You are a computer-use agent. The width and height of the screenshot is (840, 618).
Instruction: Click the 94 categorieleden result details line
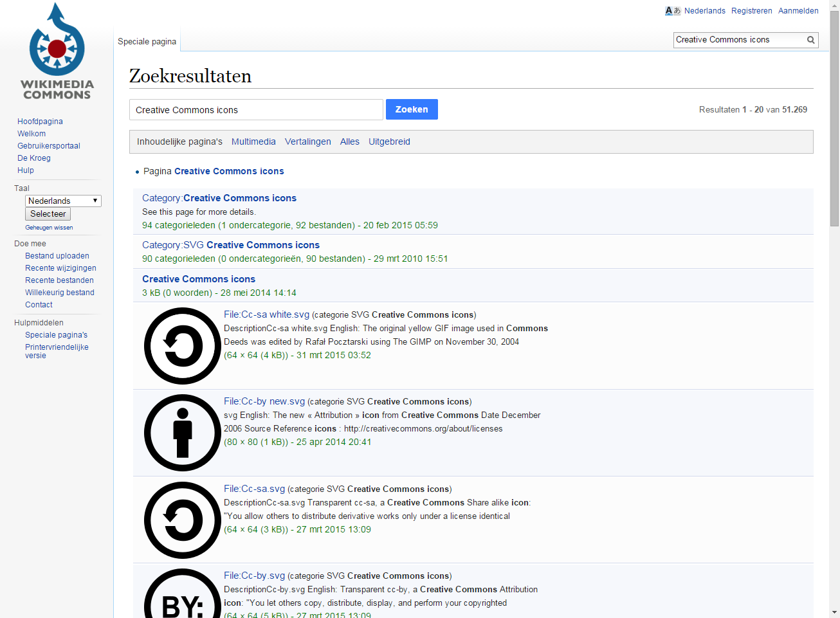[290, 225]
